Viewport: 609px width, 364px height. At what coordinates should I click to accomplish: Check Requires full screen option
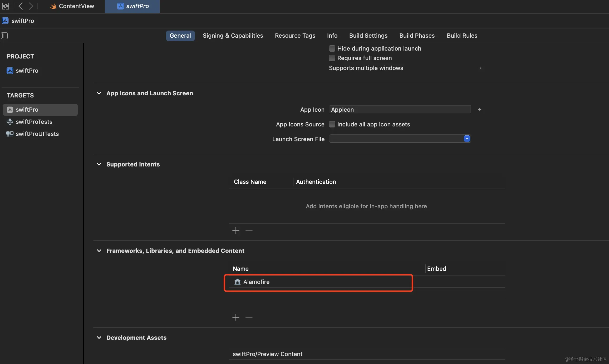(332, 58)
